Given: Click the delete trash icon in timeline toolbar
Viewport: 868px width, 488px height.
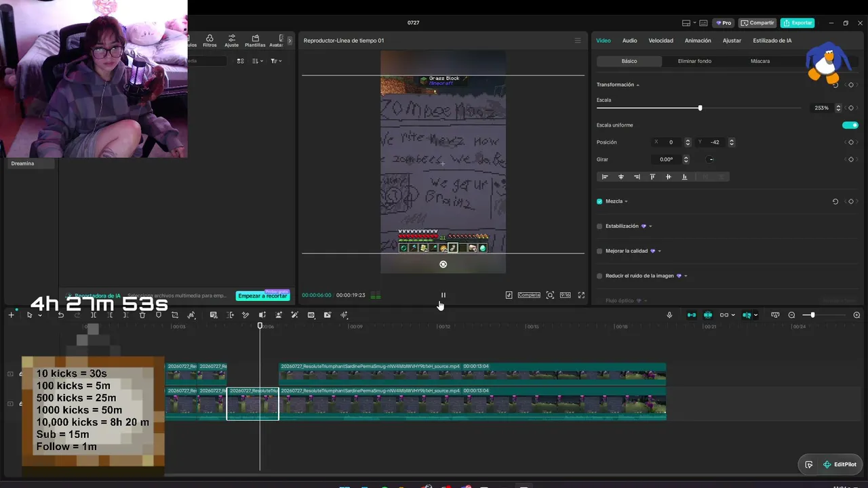Looking at the screenshot, I should point(142,315).
